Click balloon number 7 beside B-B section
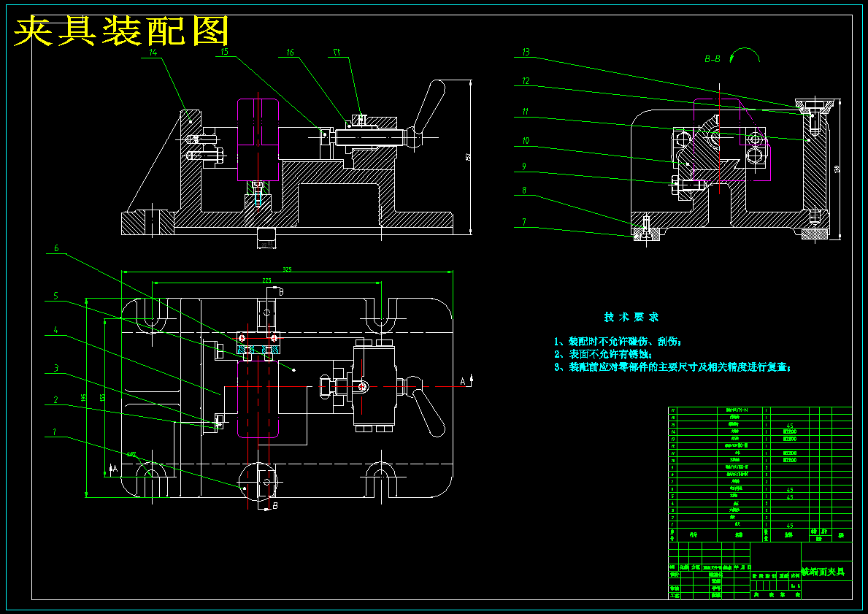The height and width of the screenshot is (614, 868). 523,222
